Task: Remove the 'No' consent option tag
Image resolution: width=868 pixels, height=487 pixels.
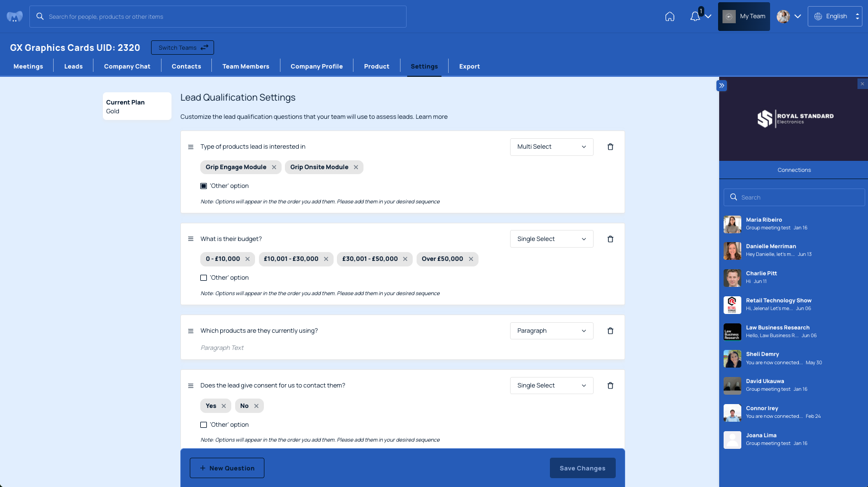Action: pos(256,406)
